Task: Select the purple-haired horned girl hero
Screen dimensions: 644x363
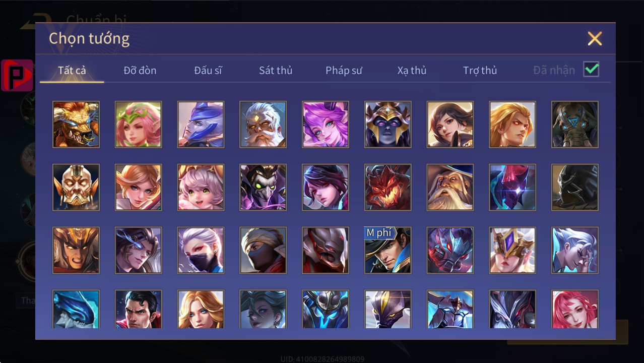Action: tap(326, 125)
